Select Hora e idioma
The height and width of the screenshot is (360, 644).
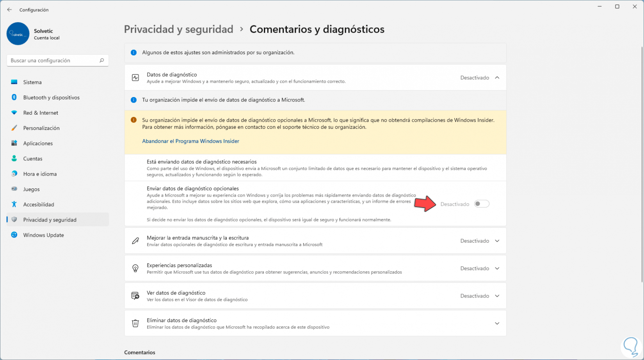click(58, 174)
